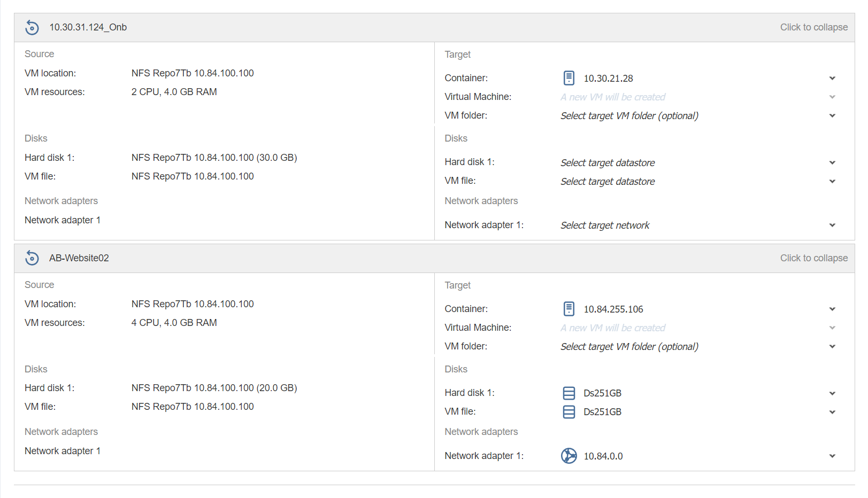Click the datastore icon for AB-Website02 Hard disk 1

pyautogui.click(x=569, y=393)
